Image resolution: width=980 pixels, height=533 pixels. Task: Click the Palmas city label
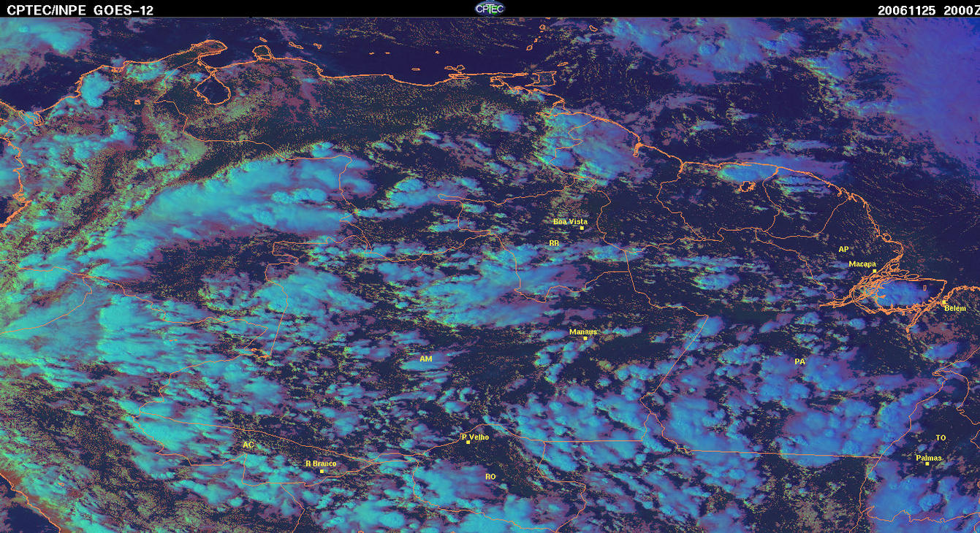pos(929,458)
